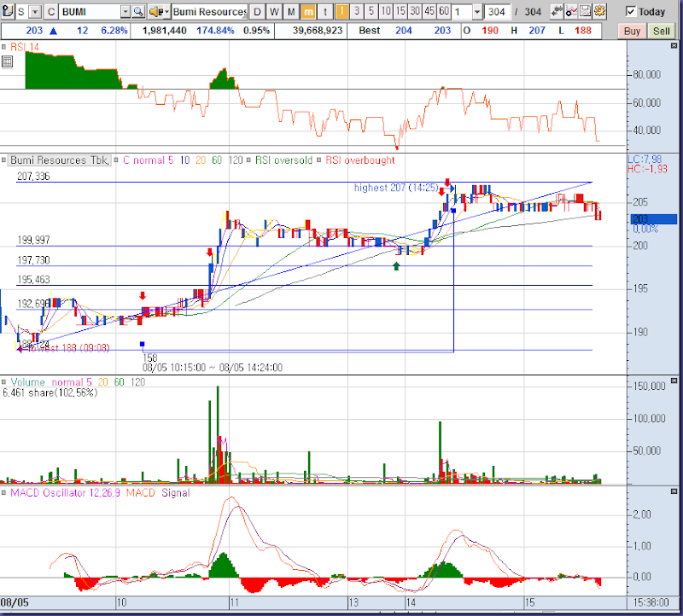Toggle the t tick period button

tap(325, 12)
